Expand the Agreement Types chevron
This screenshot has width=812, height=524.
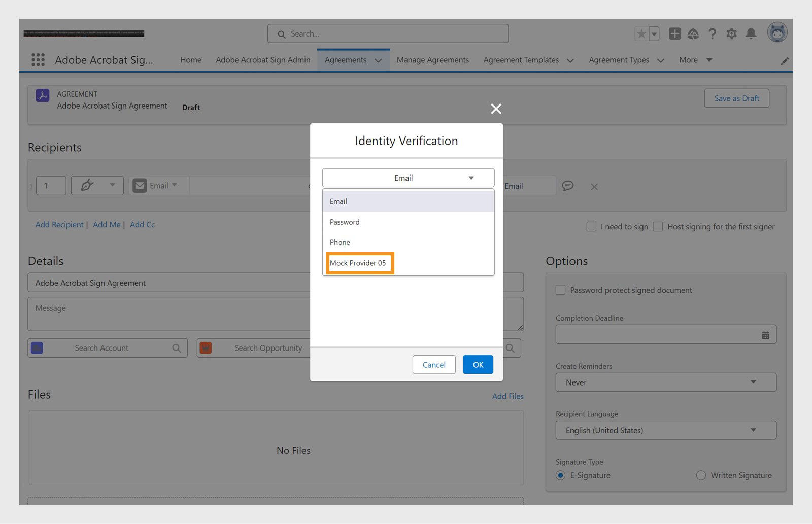[661, 60]
